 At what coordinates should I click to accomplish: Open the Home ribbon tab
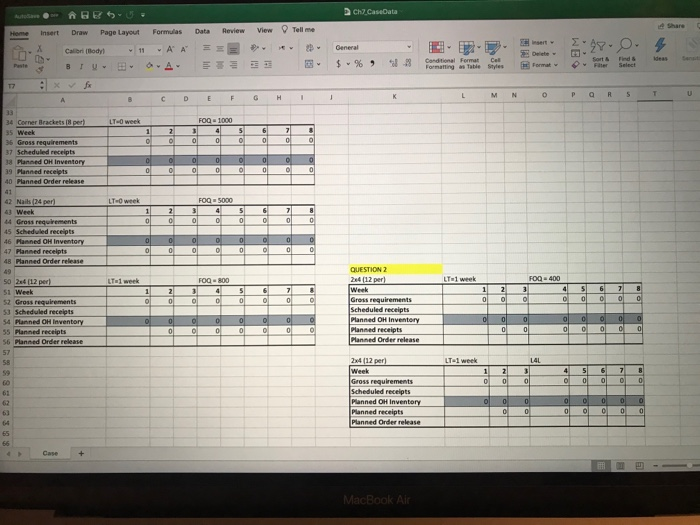tap(19, 33)
